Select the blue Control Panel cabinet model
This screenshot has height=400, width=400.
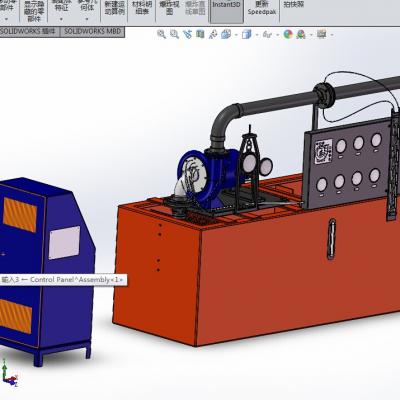(x=46, y=267)
